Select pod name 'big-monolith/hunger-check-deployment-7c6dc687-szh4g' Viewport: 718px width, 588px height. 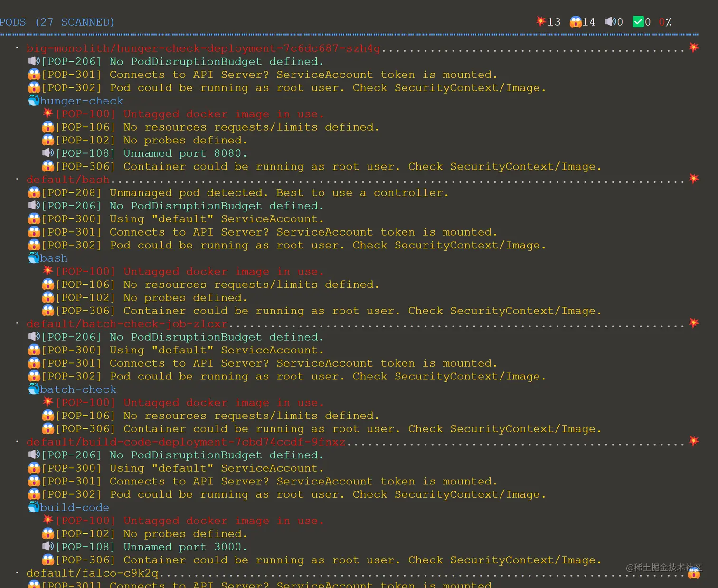point(203,48)
